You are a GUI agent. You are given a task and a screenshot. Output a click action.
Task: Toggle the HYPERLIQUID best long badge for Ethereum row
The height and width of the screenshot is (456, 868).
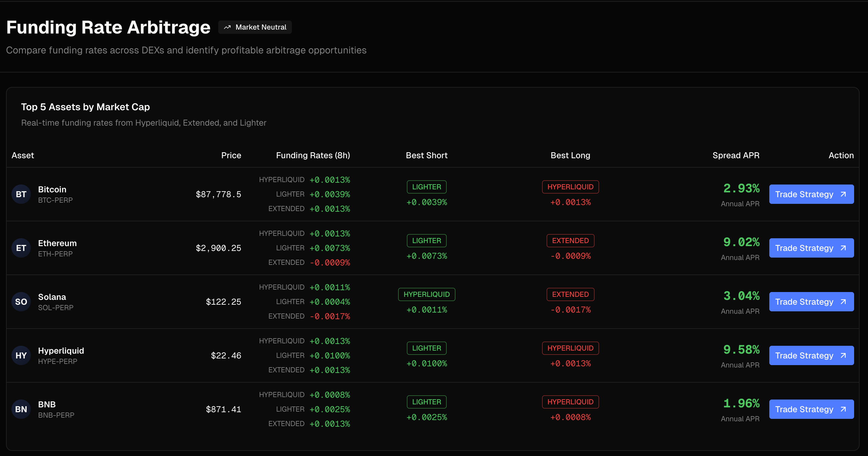(570, 240)
